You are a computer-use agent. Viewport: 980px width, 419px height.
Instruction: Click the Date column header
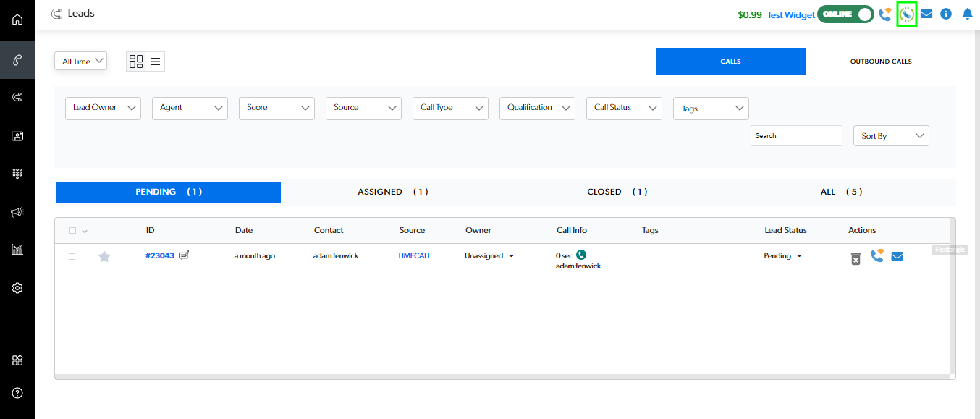click(x=244, y=230)
